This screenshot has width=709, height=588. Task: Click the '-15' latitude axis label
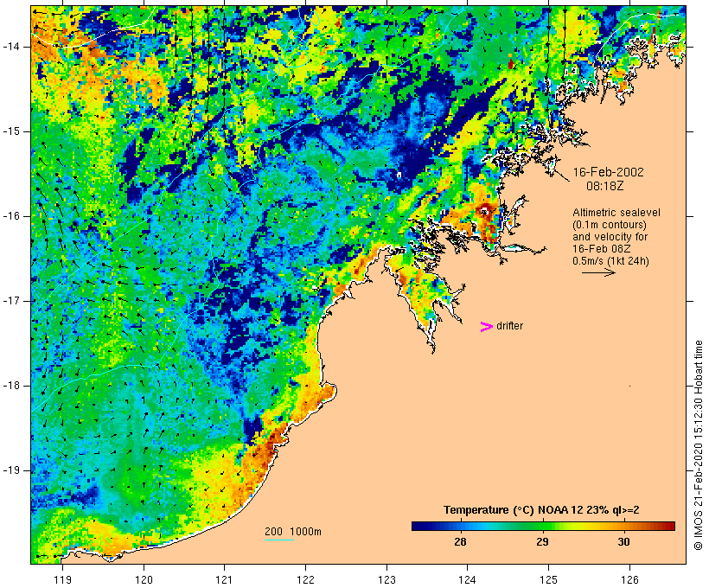[x=10, y=131]
